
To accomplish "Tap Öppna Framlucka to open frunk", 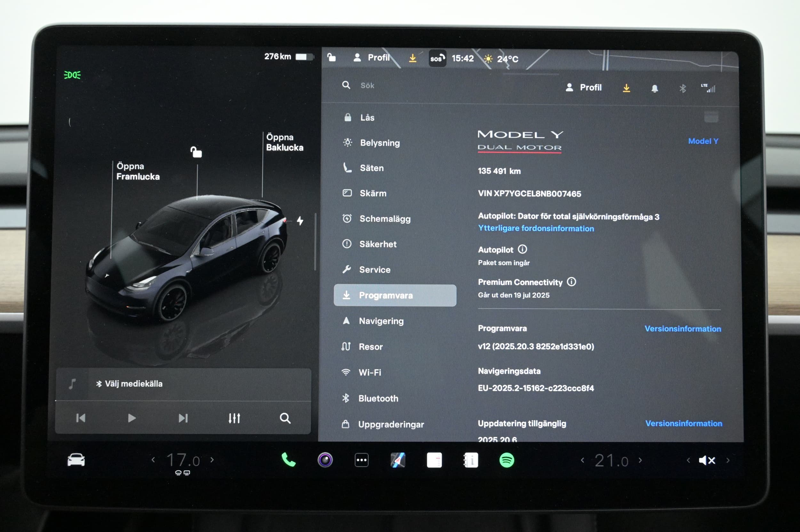I will coord(138,171).
